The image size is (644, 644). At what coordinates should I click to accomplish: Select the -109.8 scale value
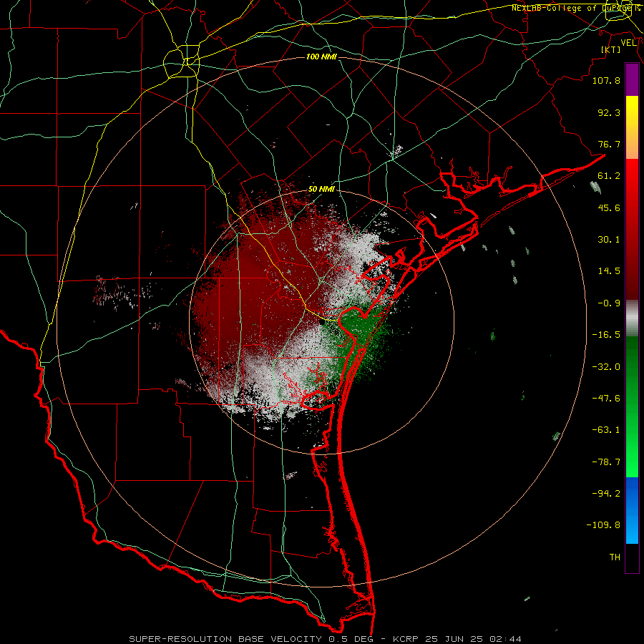tap(603, 525)
